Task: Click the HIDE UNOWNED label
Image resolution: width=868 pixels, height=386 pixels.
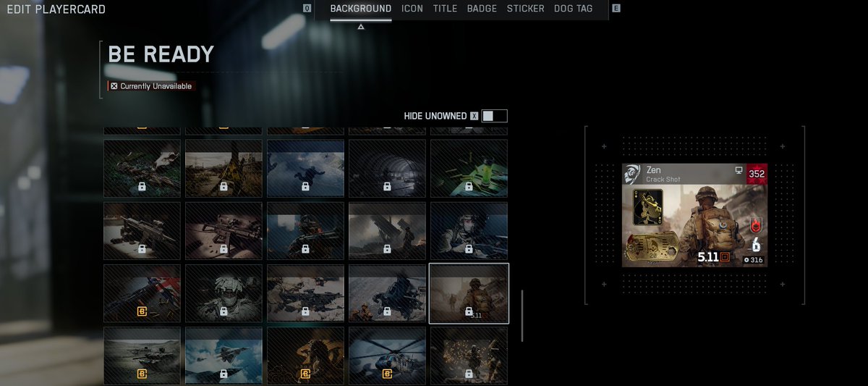Action: tap(435, 116)
